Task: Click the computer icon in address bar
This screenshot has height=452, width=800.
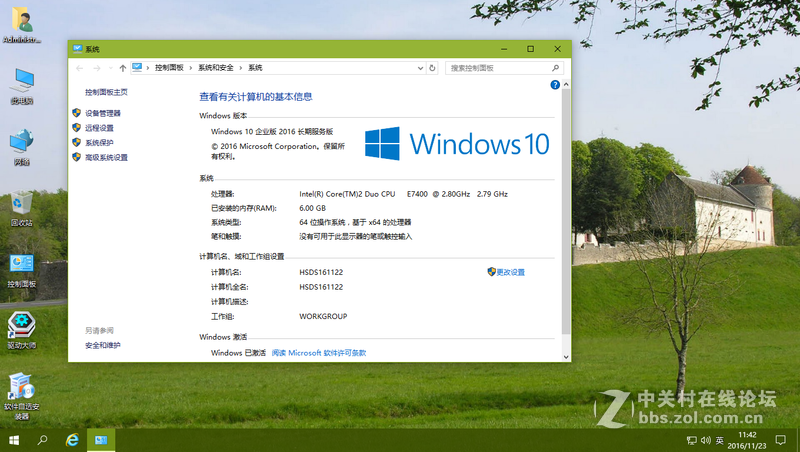Action: [x=137, y=67]
